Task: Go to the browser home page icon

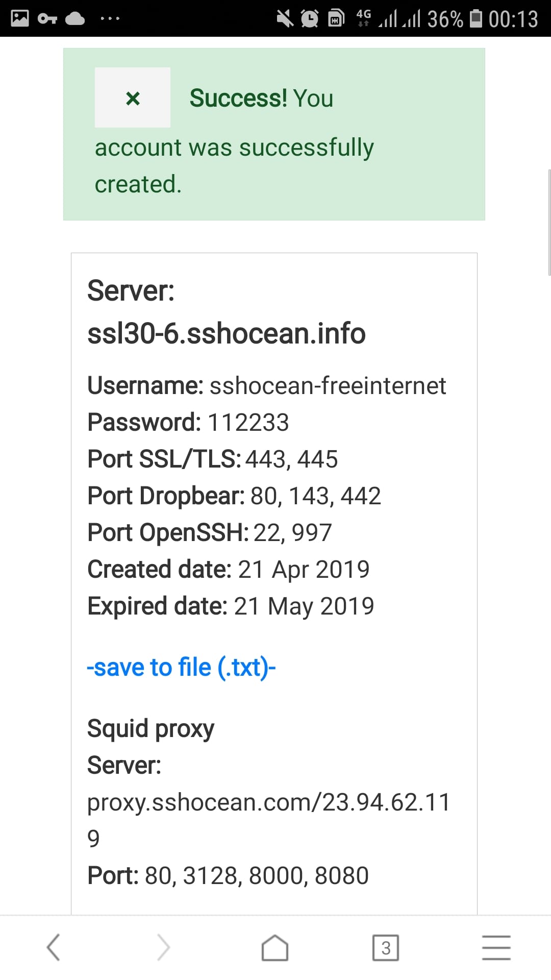Action: (x=275, y=948)
